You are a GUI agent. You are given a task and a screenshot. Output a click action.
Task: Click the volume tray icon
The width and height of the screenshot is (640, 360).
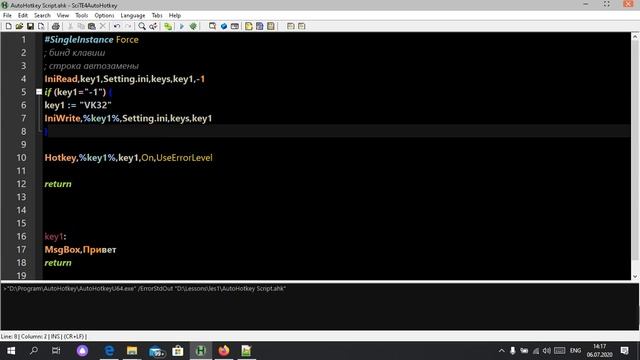click(x=547, y=351)
